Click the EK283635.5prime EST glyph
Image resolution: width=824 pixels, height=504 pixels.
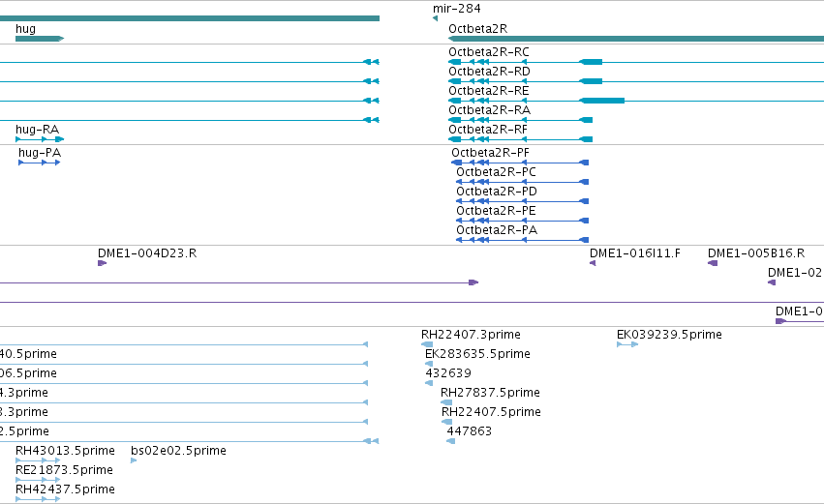429,364
